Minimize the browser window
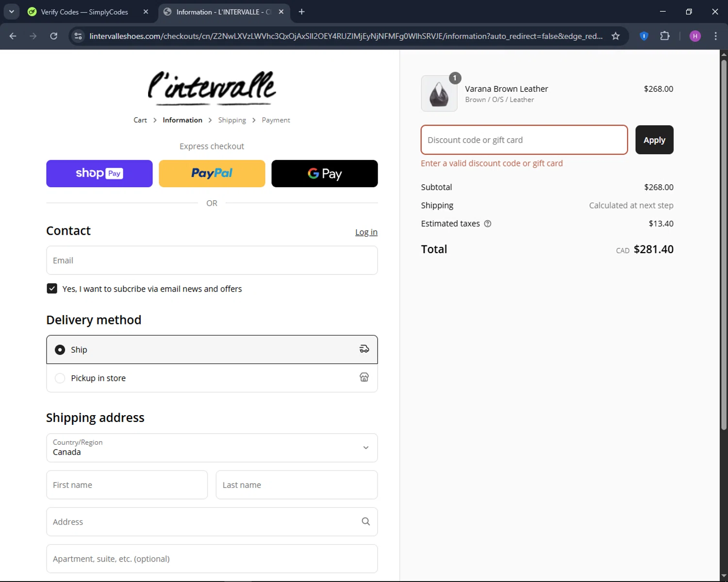Viewport: 728px width, 582px height. coord(662,12)
